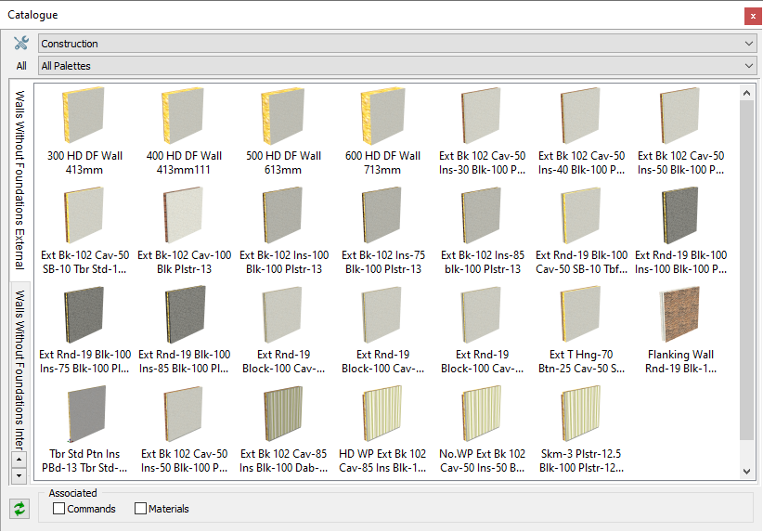Screen dimensions: 763x532
Task: Pick Ext Bk 102 Cav-50 Ins-40 Blk-100 wall
Action: 581,132
